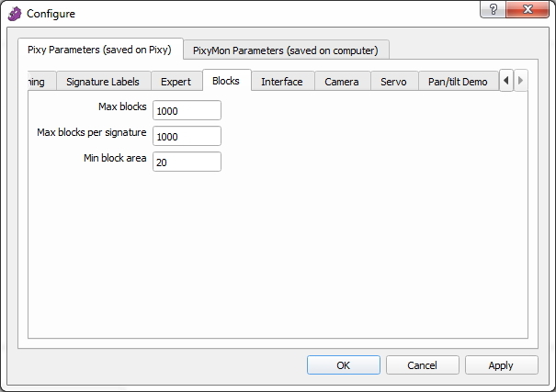Click the PixyMon app icon in title bar
Viewport: 556px width, 392px height.
click(x=14, y=14)
